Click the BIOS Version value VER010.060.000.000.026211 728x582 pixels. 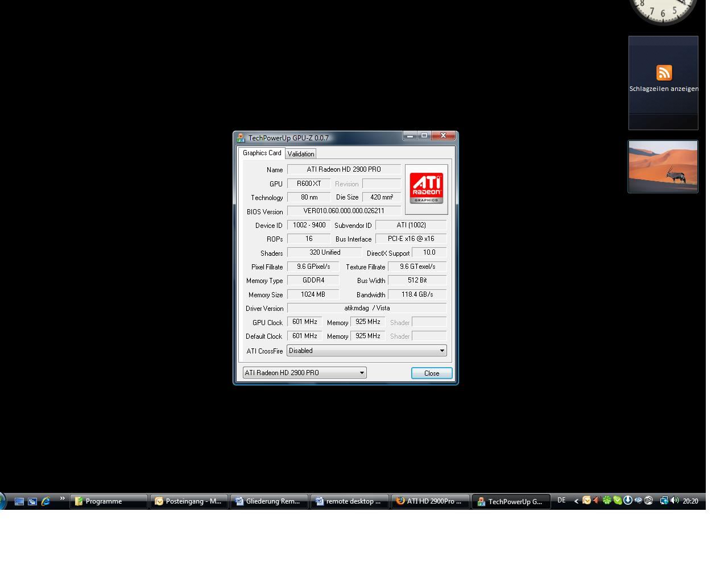[x=344, y=211]
